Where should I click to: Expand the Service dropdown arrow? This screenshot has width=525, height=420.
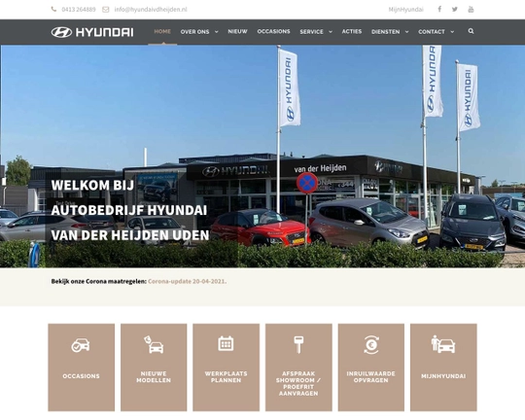[331, 32]
